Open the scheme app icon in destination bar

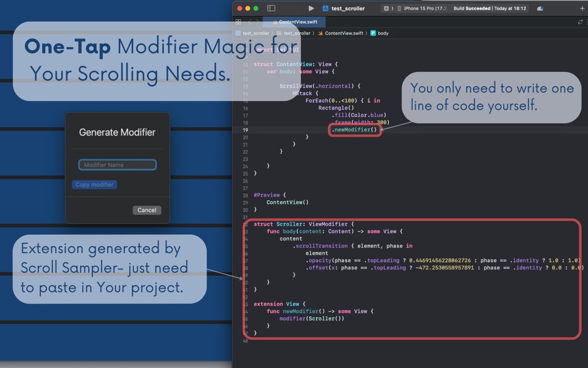pos(386,8)
